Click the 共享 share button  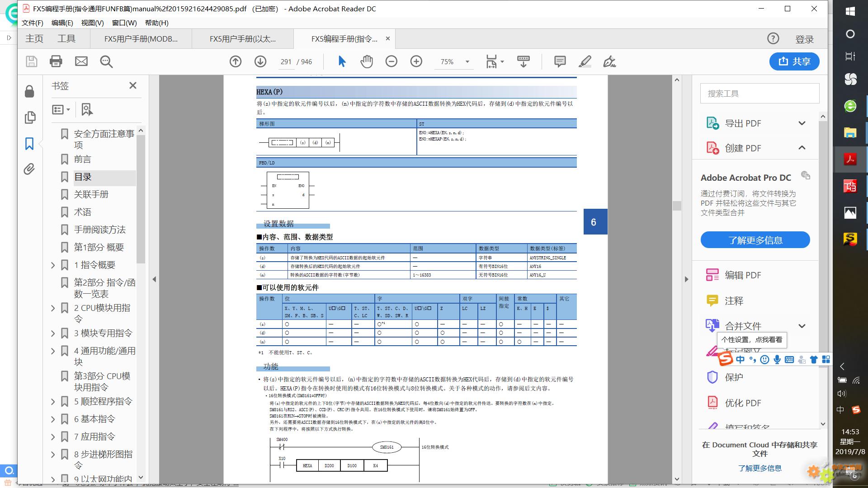[794, 61]
